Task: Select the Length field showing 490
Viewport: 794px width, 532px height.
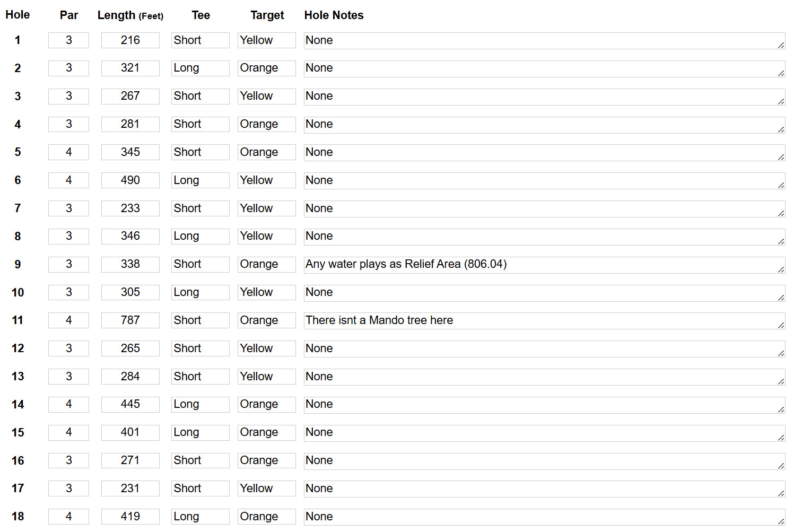Action: 130,180
